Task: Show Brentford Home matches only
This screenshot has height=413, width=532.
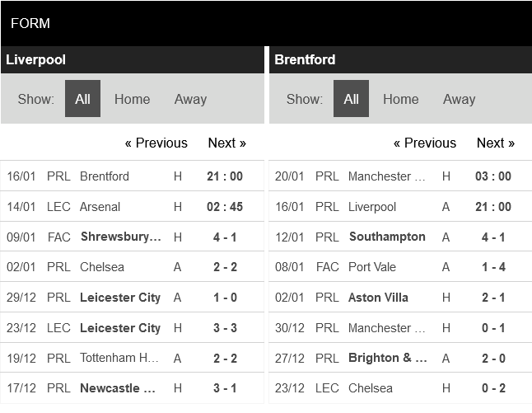Action: pos(401,99)
